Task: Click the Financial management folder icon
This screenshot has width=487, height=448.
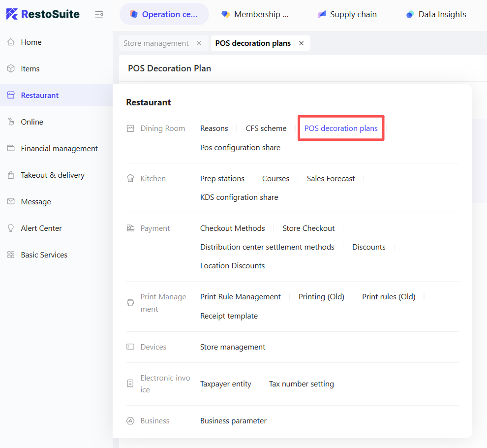Action: 11,149
